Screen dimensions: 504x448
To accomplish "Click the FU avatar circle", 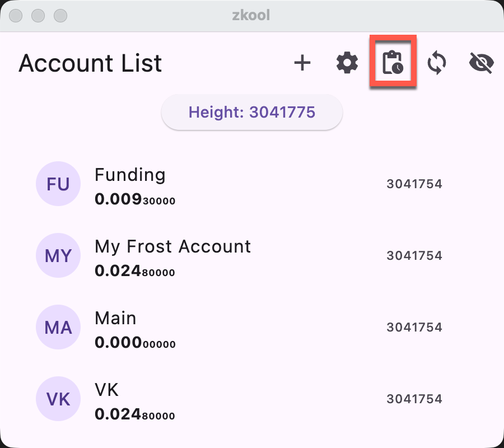I will pos(58,184).
